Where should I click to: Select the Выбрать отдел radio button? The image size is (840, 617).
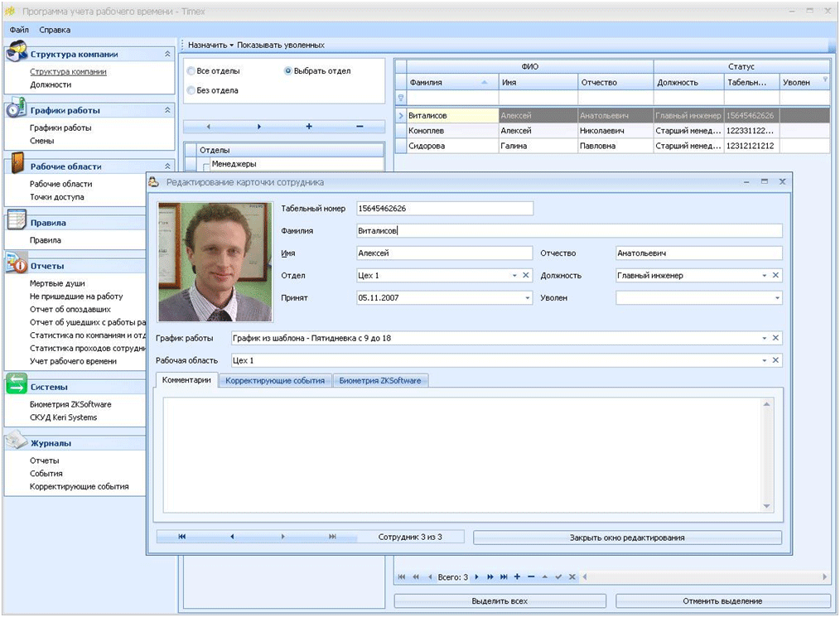coord(287,70)
